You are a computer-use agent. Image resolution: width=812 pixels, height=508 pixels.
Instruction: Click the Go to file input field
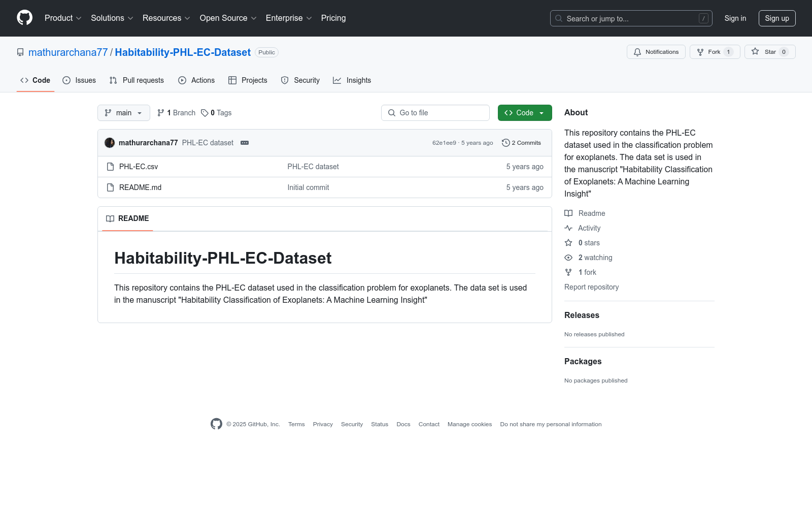[x=435, y=113]
